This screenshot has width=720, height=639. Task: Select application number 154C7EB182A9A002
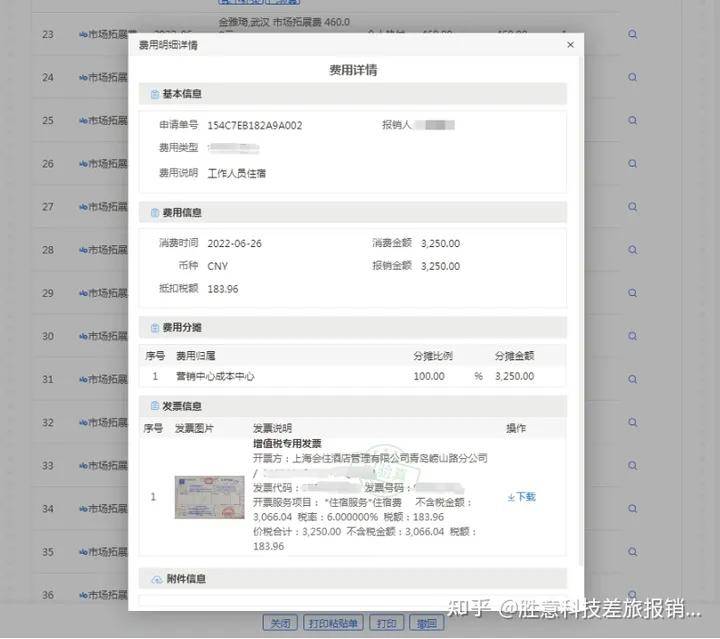point(255,126)
